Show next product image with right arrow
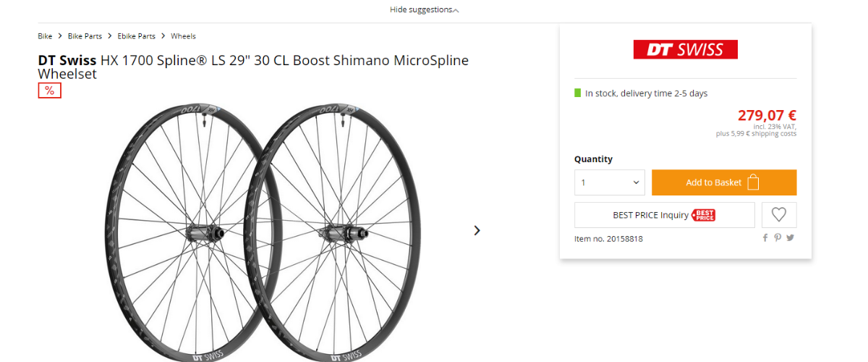 (x=477, y=230)
